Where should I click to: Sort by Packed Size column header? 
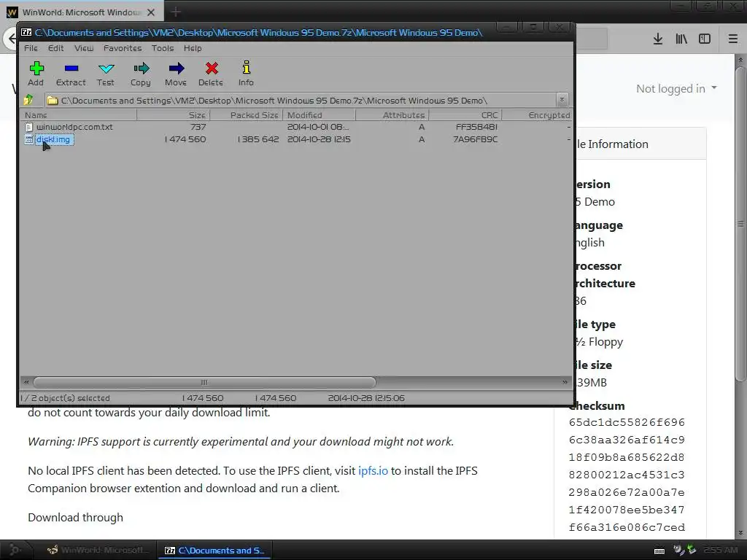click(247, 114)
